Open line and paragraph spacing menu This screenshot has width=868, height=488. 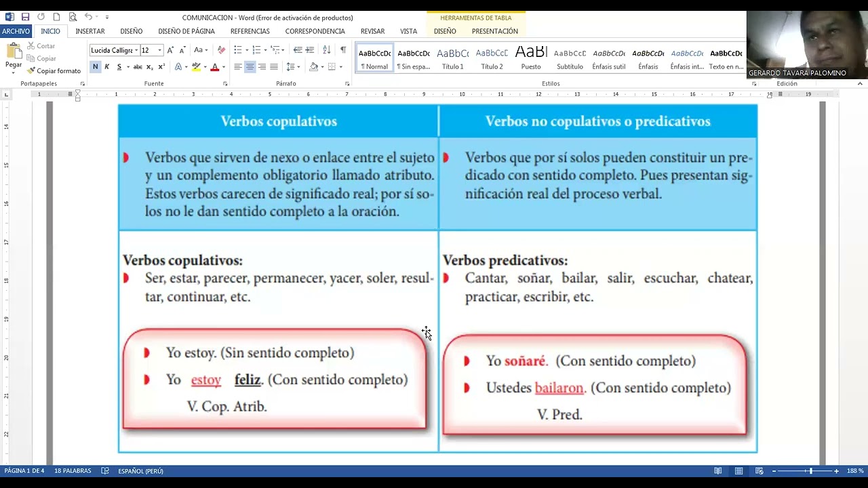coord(292,67)
